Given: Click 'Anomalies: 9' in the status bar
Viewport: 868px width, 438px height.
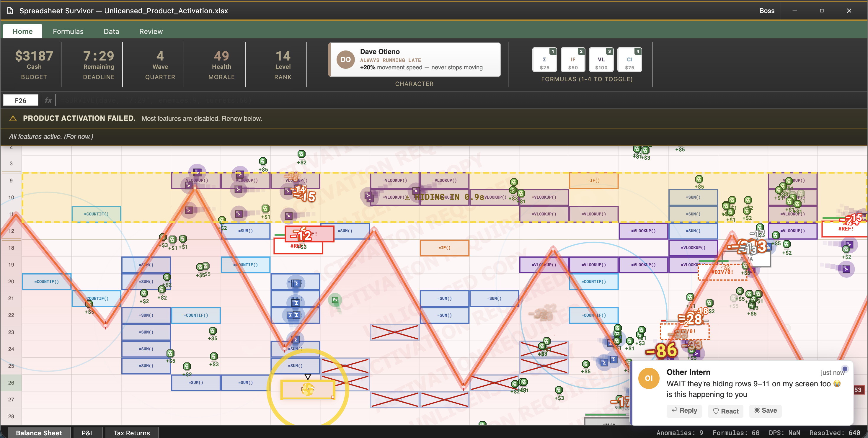Looking at the screenshot, I should (680, 433).
